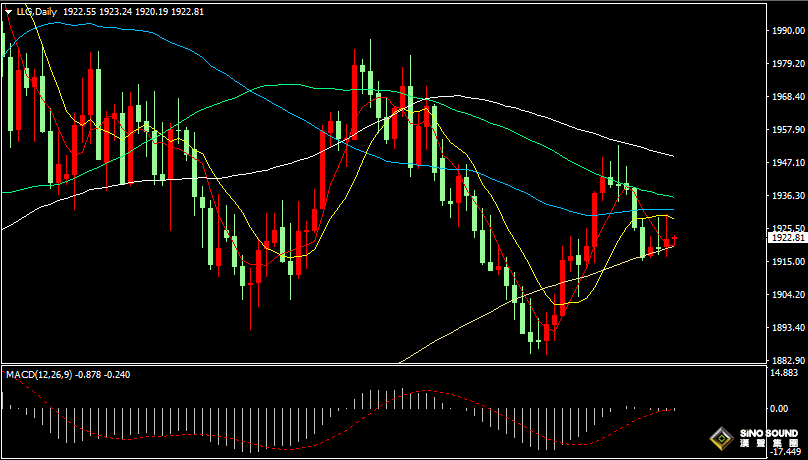Click the 1947.10 price scale label
This screenshot has height=460, width=808.
click(x=788, y=162)
